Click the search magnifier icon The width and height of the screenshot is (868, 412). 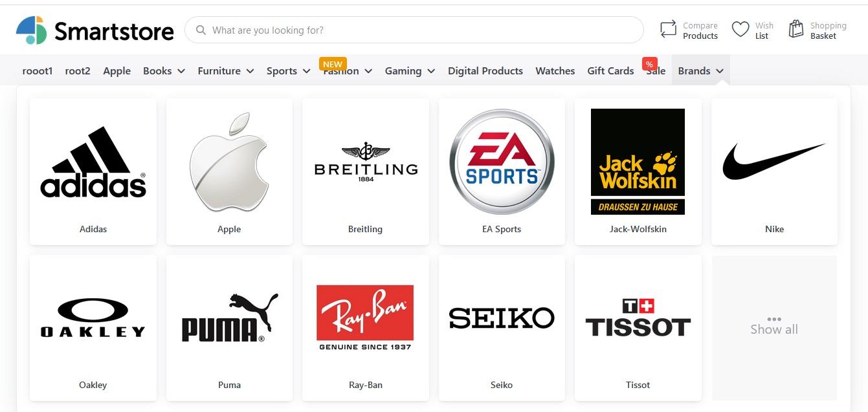[201, 30]
